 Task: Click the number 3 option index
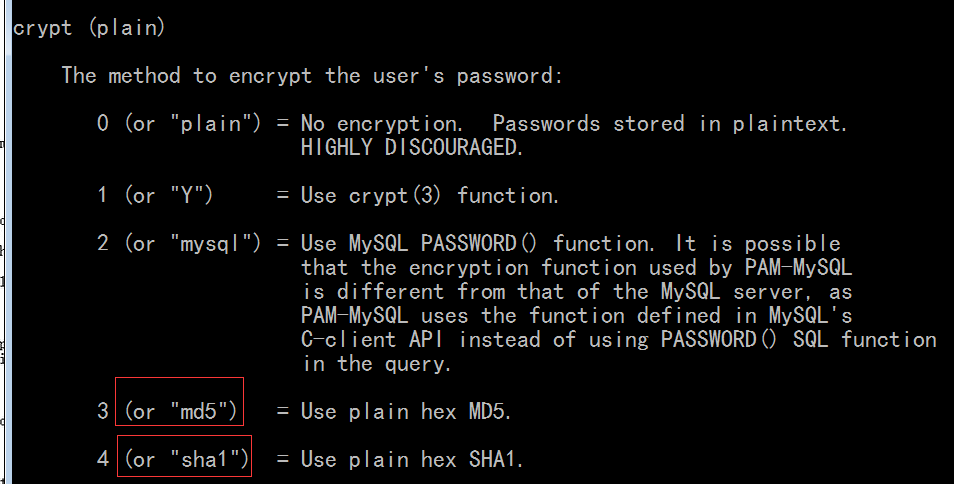point(102,412)
